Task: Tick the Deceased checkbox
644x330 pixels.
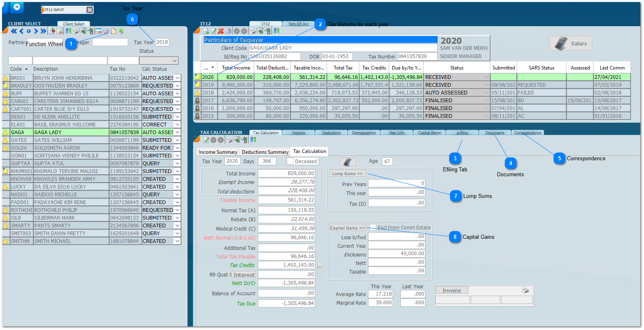Action: point(290,162)
